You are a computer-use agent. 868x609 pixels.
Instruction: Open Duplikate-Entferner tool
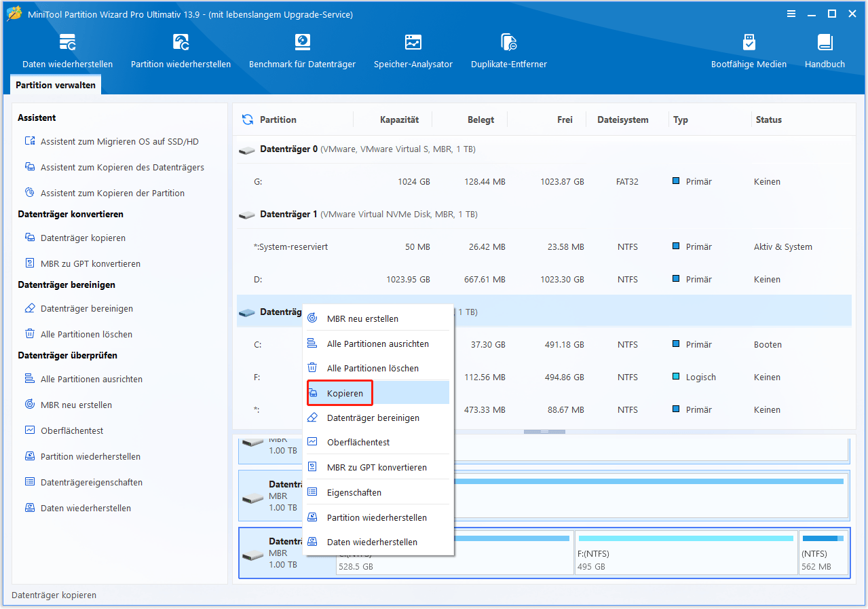[x=508, y=51]
